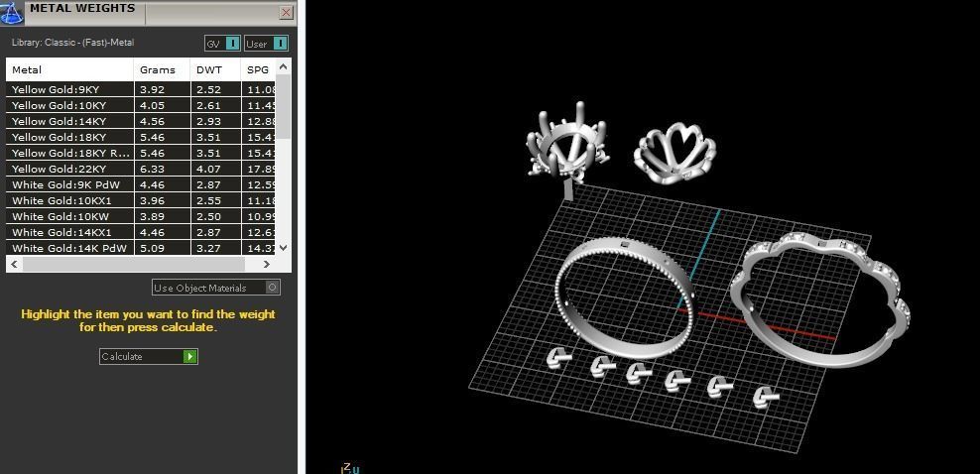This screenshot has width=980, height=474.
Task: Sort by the DWT column header
Action: pos(215,70)
